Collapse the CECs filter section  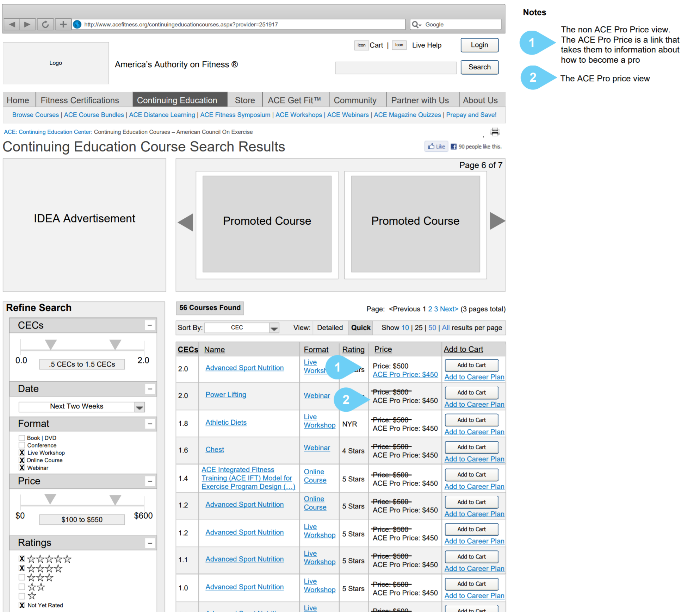(x=150, y=325)
